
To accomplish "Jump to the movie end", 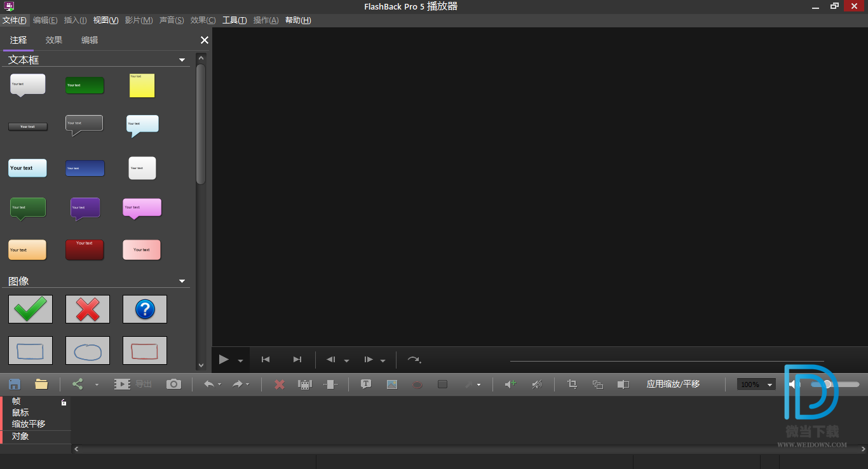I will (x=297, y=360).
